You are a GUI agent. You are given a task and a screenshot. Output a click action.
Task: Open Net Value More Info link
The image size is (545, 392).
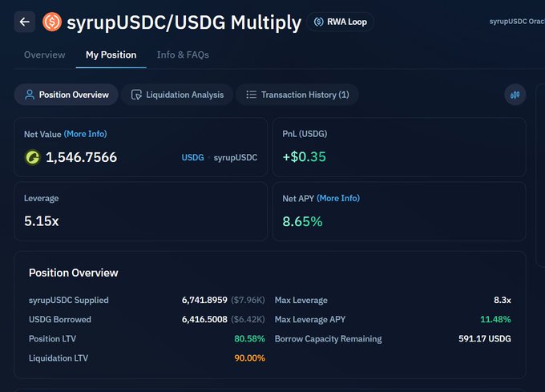(x=86, y=134)
